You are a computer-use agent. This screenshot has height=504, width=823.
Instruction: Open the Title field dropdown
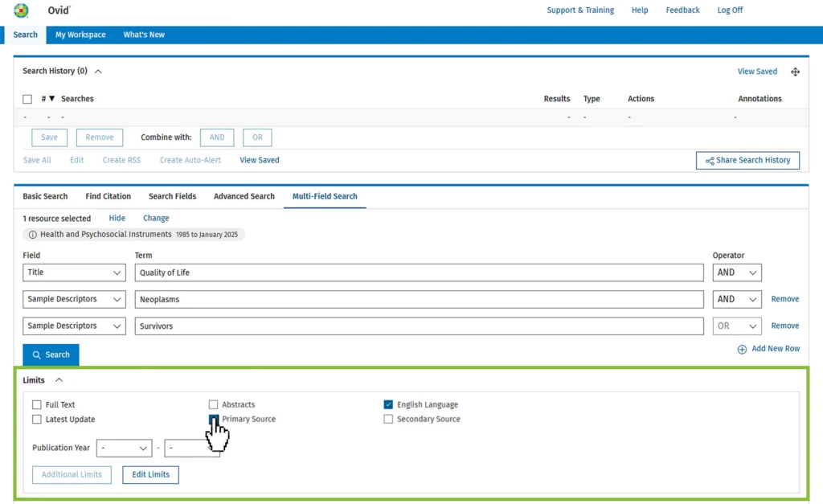(x=74, y=272)
